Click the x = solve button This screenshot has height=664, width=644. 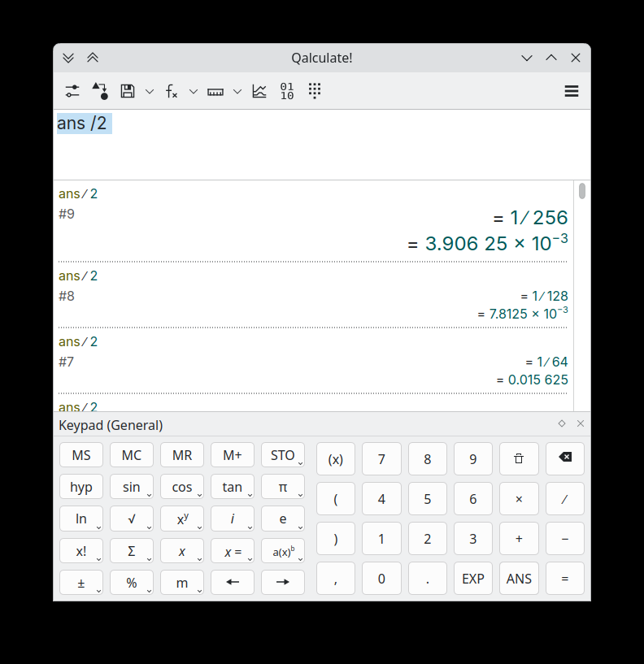pos(233,551)
